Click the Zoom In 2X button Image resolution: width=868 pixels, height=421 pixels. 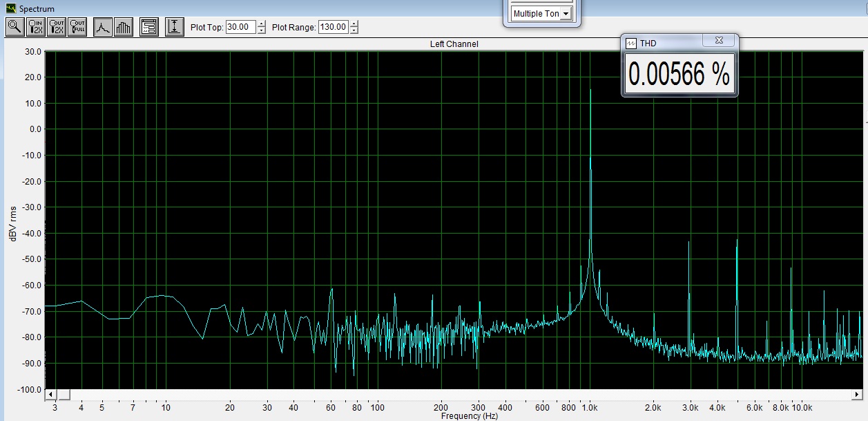click(35, 27)
